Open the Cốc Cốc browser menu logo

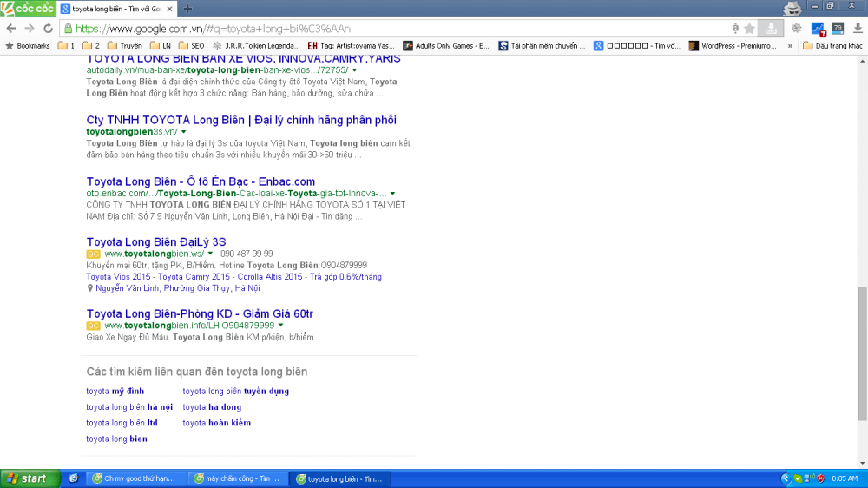pos(28,9)
